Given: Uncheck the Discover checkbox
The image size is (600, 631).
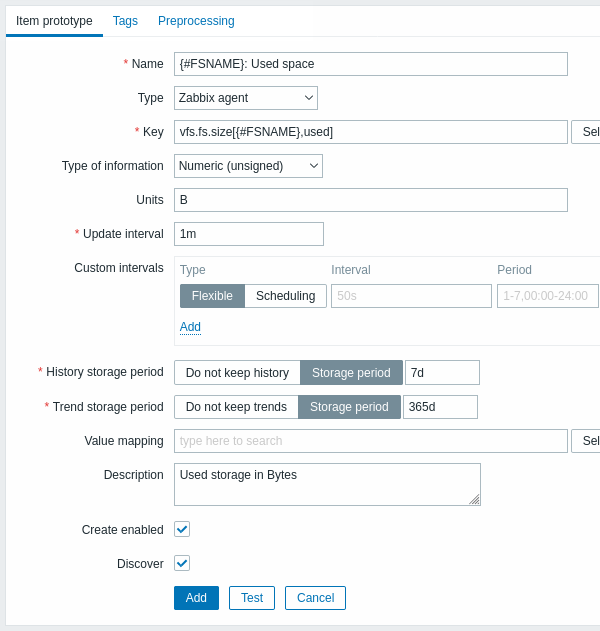Looking at the screenshot, I should click(x=182, y=563).
